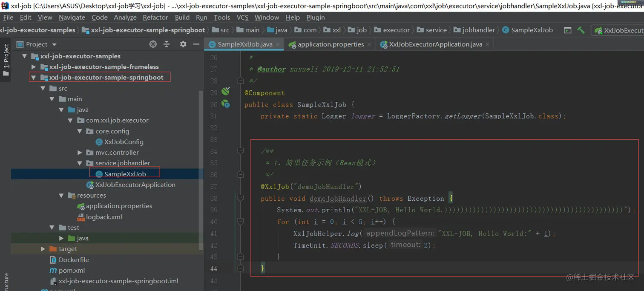Expand the xxl-job-executor-sample-frameless module
Image resolution: width=644 pixels, height=291 pixels.
click(34, 67)
